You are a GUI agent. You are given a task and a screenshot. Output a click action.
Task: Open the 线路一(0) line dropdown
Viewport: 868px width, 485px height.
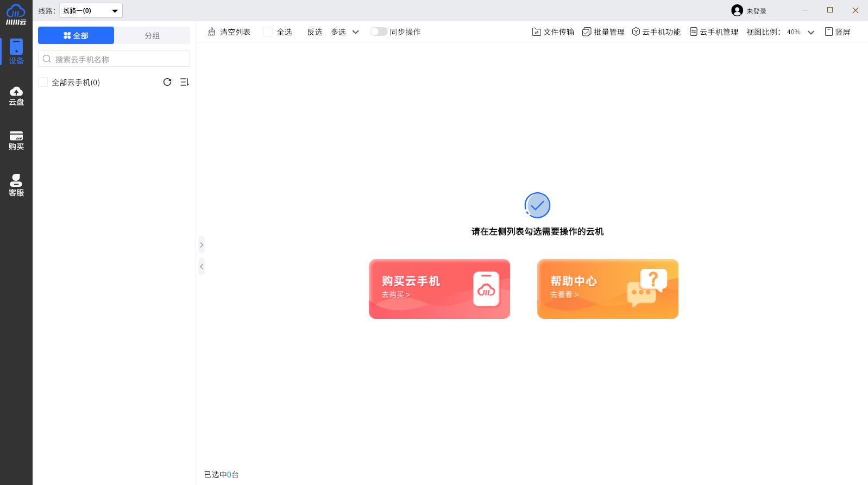coord(91,10)
